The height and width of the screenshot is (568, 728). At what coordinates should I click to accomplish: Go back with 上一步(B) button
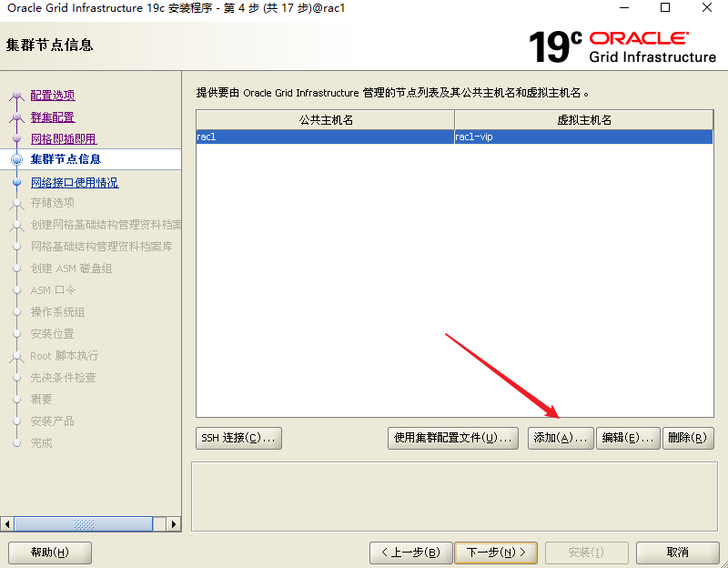point(410,553)
